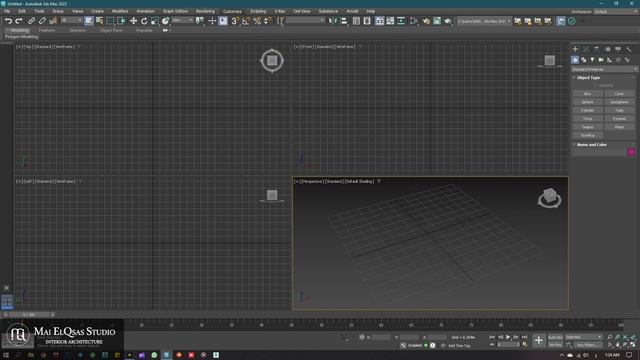Click the Box primitive button
Screen dimensions: 640x360
click(x=587, y=94)
